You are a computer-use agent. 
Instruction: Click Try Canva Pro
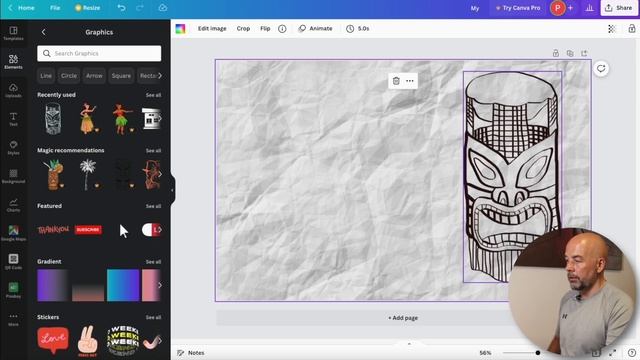tap(518, 8)
